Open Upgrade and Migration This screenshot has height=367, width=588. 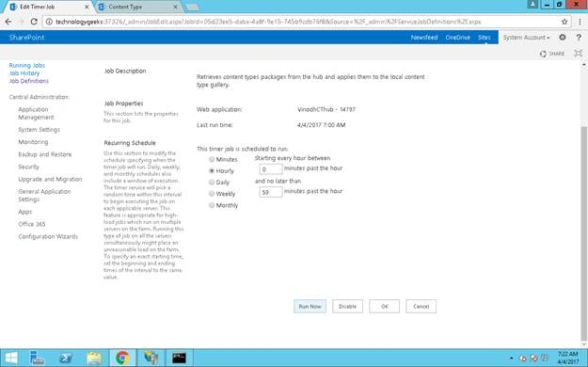click(50, 179)
